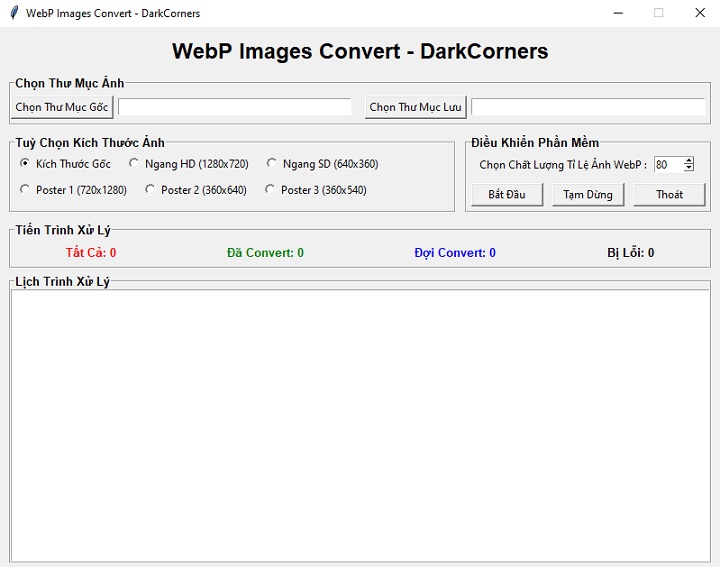This screenshot has width=720, height=567.
Task: Click the WebP quality value field
Action: coord(667,165)
